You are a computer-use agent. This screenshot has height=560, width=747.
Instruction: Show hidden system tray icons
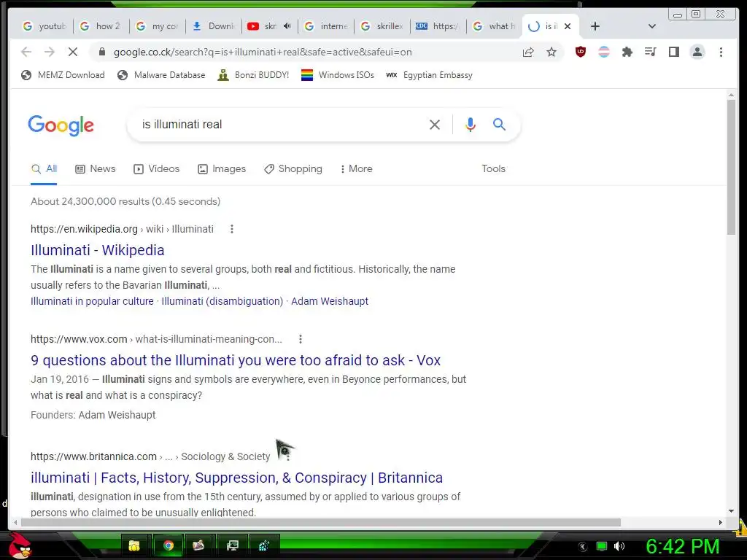point(583,547)
